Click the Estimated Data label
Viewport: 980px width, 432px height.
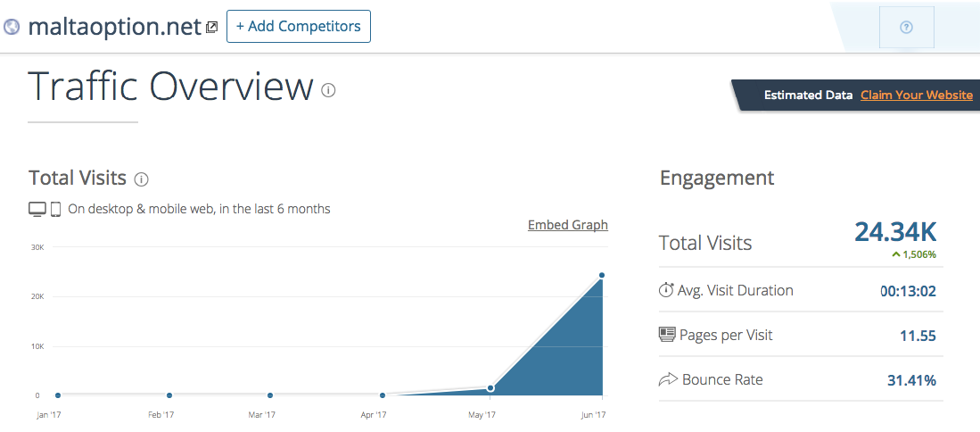point(808,95)
